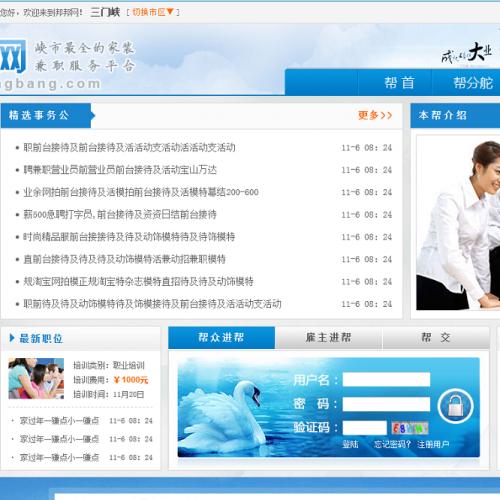Open listing 时尚精品服前台接接待及待及动饰模特
Image resolution: width=500 pixels, height=500 pixels.
[x=129, y=237]
